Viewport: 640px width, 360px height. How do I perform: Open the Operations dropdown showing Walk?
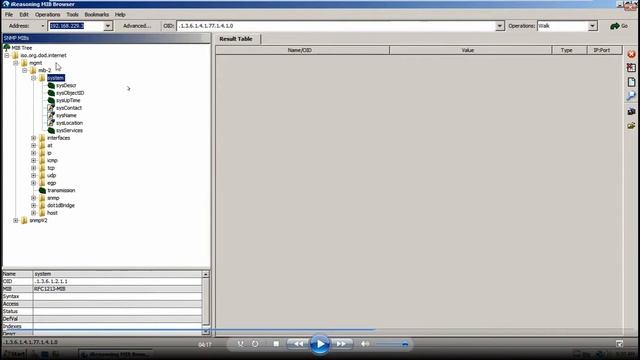pos(592,26)
